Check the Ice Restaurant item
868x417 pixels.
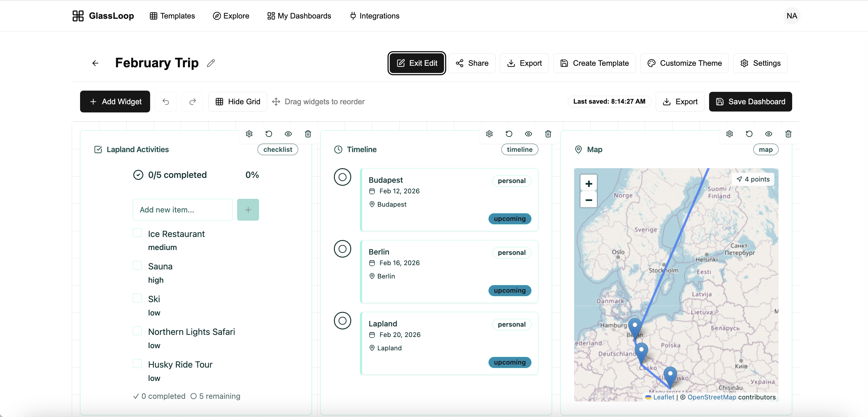tap(137, 233)
